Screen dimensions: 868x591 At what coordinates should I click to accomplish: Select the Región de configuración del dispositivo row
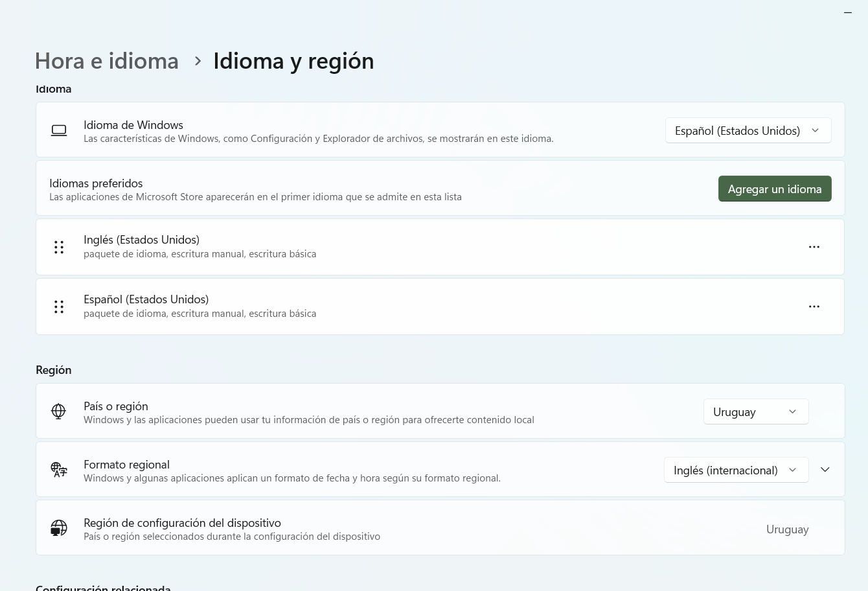pos(389,527)
